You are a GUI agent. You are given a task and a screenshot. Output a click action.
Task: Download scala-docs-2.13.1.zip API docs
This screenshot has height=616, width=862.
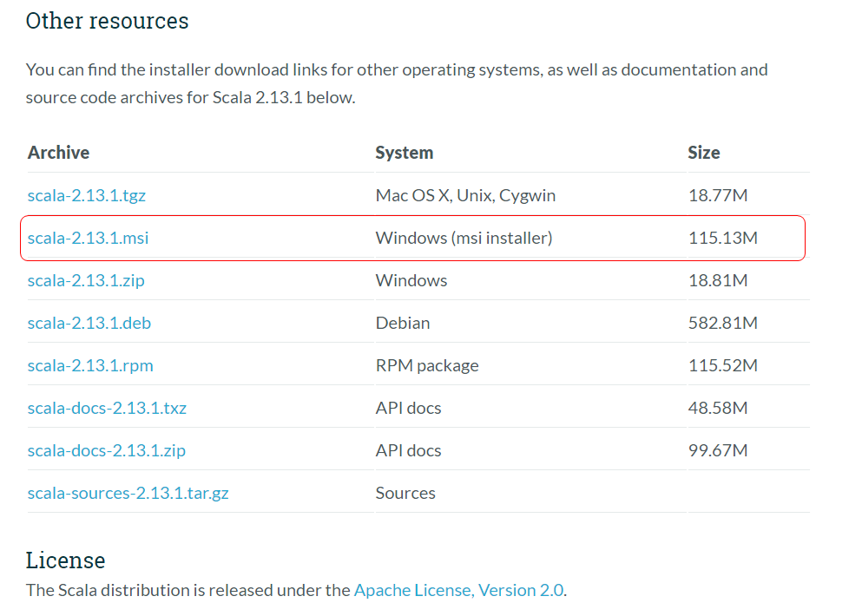[106, 451]
